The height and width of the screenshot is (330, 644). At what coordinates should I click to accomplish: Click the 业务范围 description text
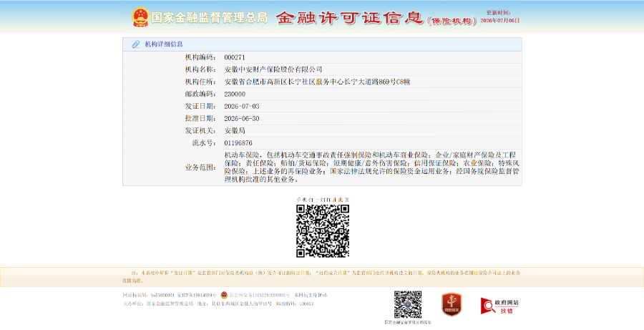(371, 168)
